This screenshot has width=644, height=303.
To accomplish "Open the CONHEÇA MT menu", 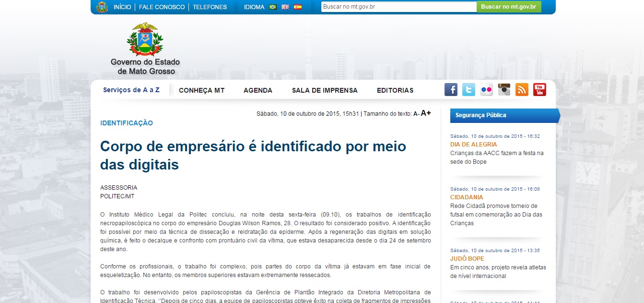I will (201, 90).
